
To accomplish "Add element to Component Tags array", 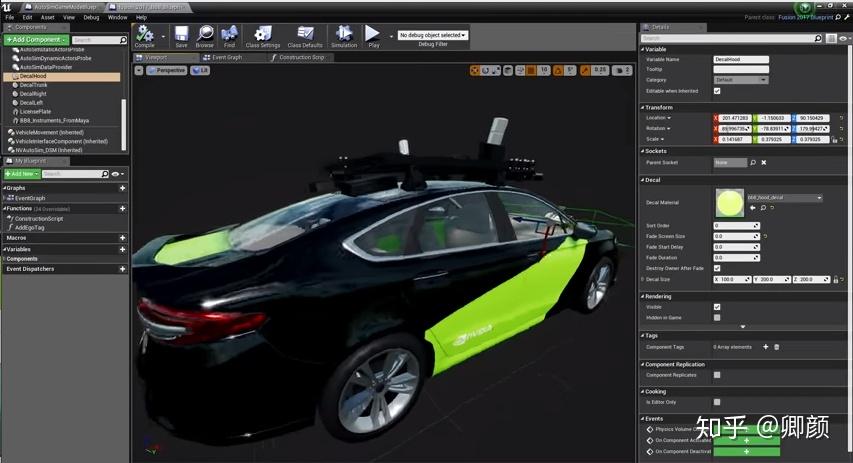I will [x=765, y=347].
